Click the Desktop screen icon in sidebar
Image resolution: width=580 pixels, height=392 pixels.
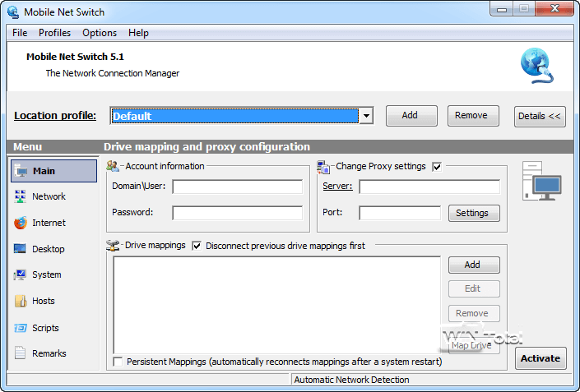pyautogui.click(x=20, y=249)
